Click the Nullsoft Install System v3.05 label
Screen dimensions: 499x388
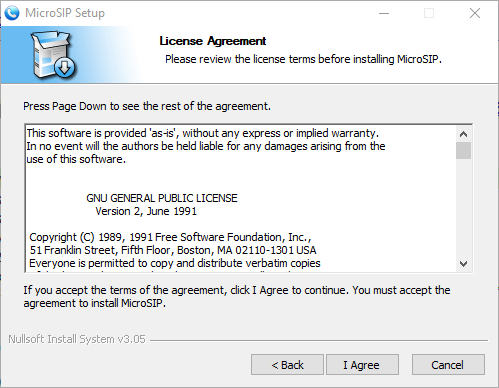(x=77, y=339)
